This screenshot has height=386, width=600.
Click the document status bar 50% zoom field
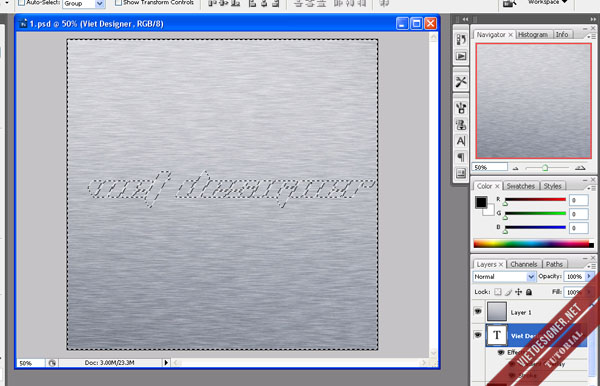point(31,363)
